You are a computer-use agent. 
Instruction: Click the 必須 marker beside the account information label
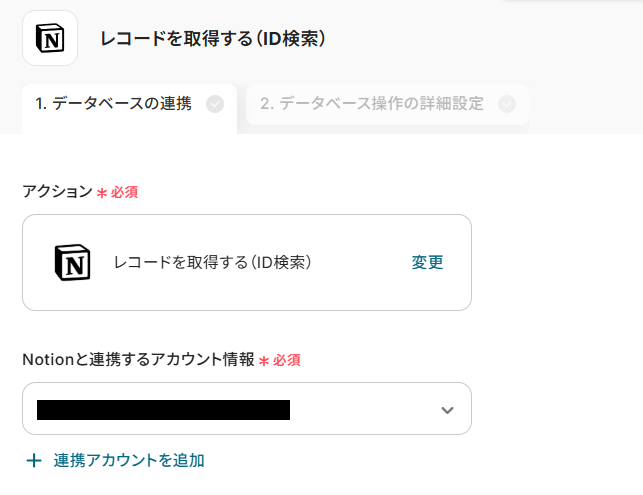pos(286,359)
